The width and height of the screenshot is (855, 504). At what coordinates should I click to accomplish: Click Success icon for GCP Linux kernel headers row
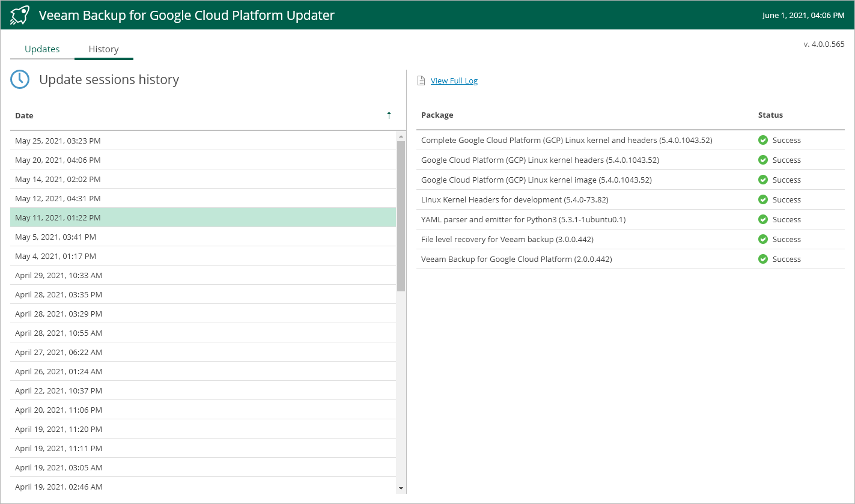point(763,160)
